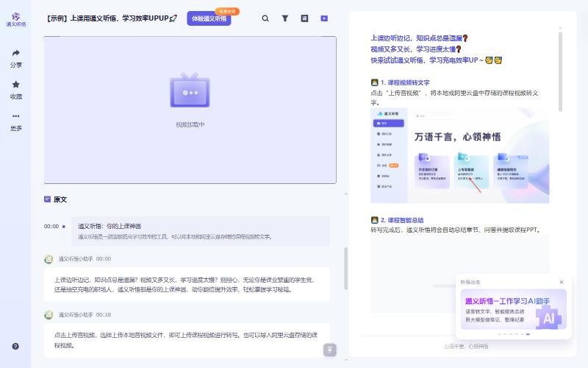Select the 原文 heading label
Viewport: 588px width, 368px height.
click(x=60, y=199)
